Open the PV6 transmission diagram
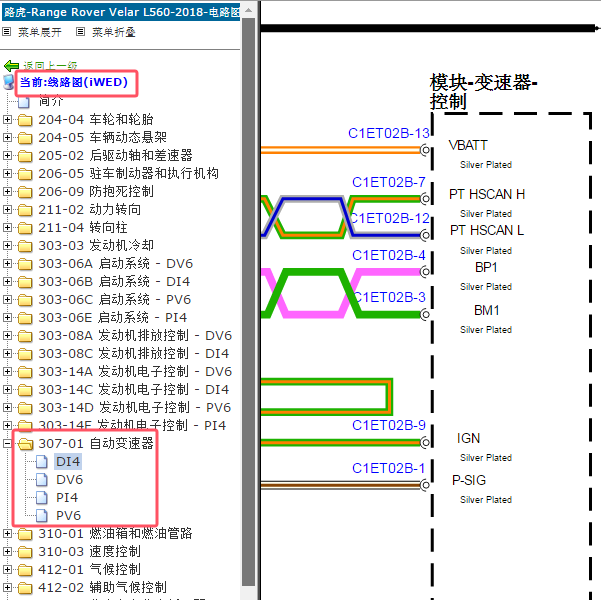Image resolution: width=601 pixels, height=600 pixels. [x=68, y=516]
